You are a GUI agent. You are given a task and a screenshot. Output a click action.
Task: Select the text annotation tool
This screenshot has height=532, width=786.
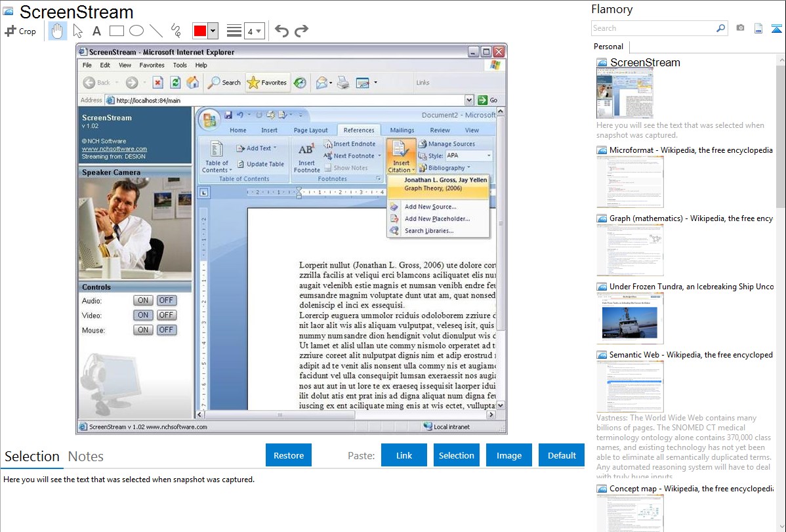click(96, 31)
